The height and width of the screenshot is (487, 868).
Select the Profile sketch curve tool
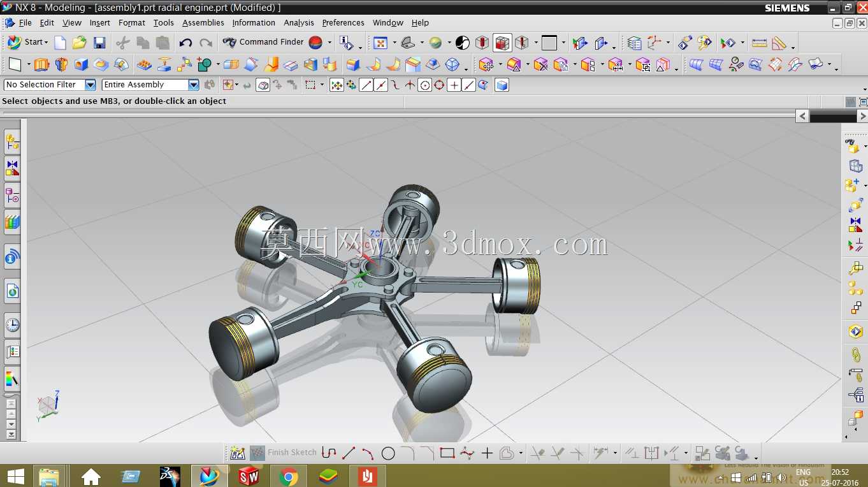[x=329, y=453]
